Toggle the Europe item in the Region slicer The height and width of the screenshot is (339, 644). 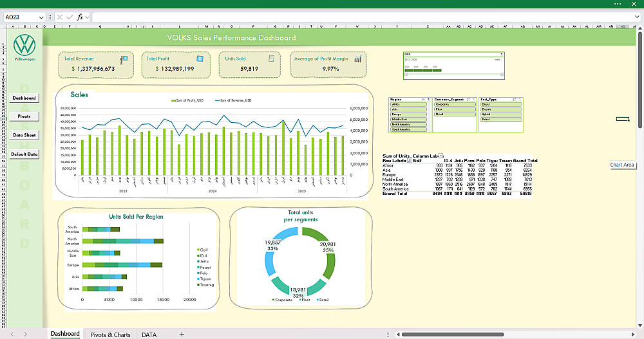tap(409, 115)
